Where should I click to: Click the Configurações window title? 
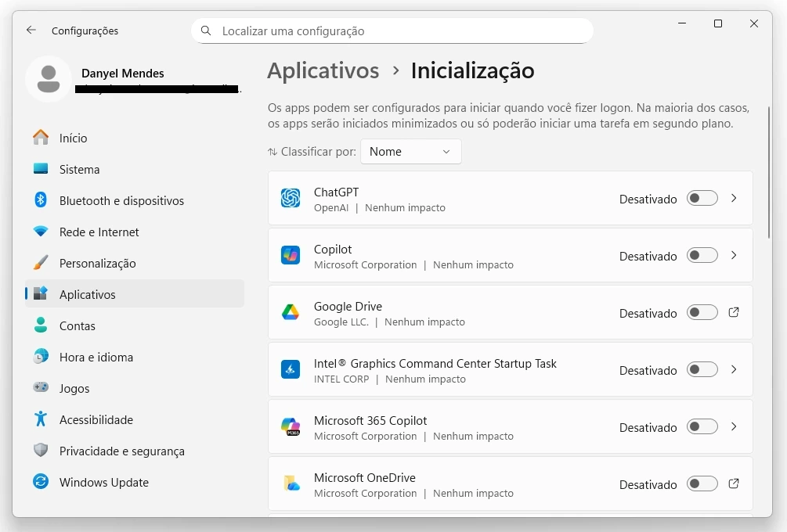(x=85, y=31)
